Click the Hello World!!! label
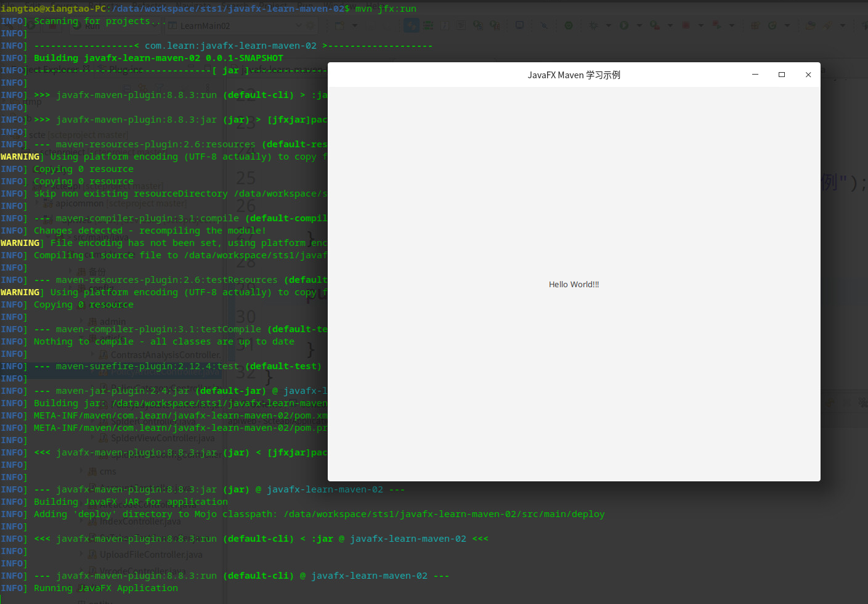The height and width of the screenshot is (604, 868). click(x=574, y=284)
